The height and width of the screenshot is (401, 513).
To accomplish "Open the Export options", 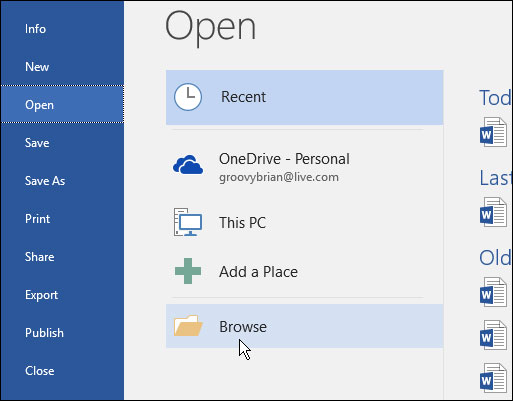I will pyautogui.click(x=62, y=295).
